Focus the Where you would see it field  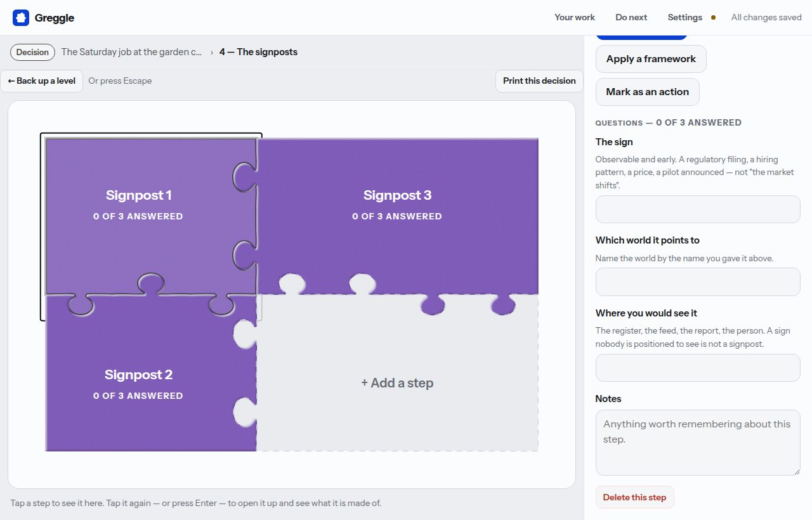point(698,368)
